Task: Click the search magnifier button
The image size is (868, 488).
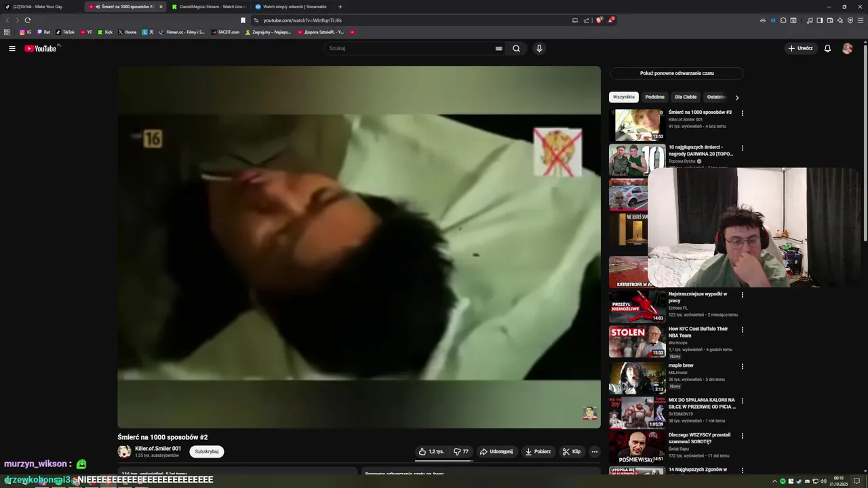Action: point(516,49)
